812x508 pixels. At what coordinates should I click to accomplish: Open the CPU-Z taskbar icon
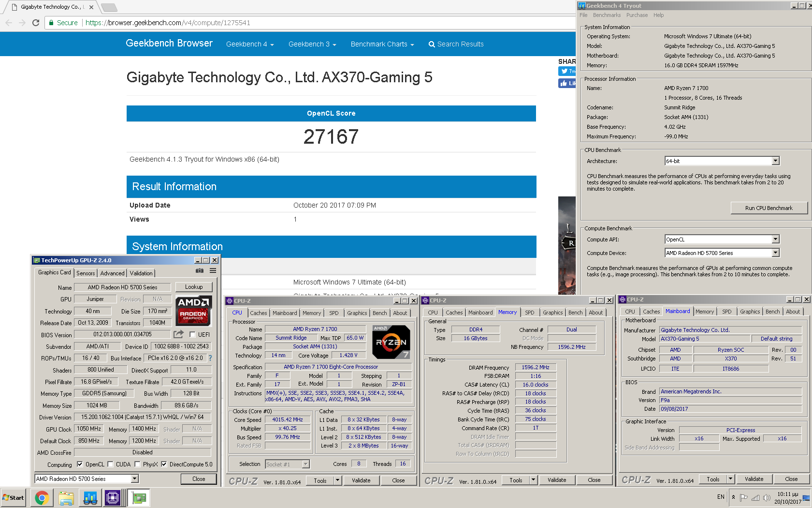(113, 498)
